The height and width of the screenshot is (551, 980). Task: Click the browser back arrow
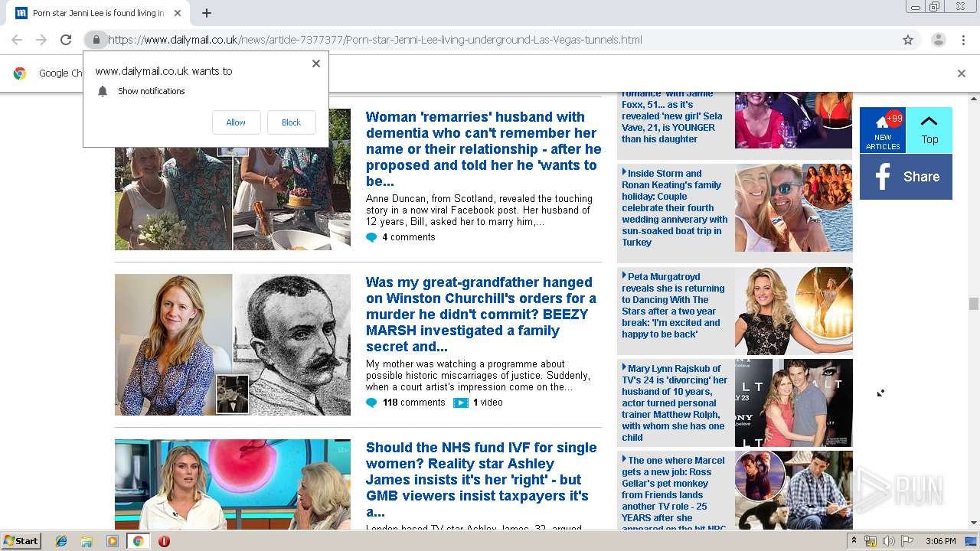(17, 40)
